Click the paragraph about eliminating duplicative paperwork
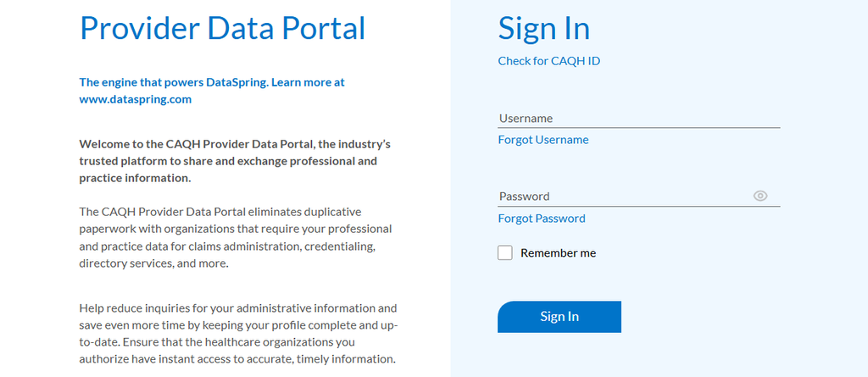868x377 pixels. (x=236, y=237)
